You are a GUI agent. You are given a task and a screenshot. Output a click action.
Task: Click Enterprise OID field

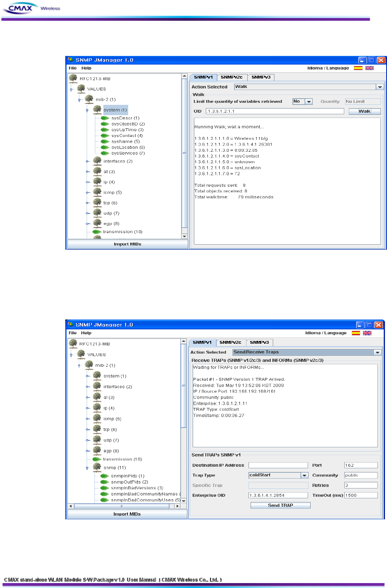(278, 495)
